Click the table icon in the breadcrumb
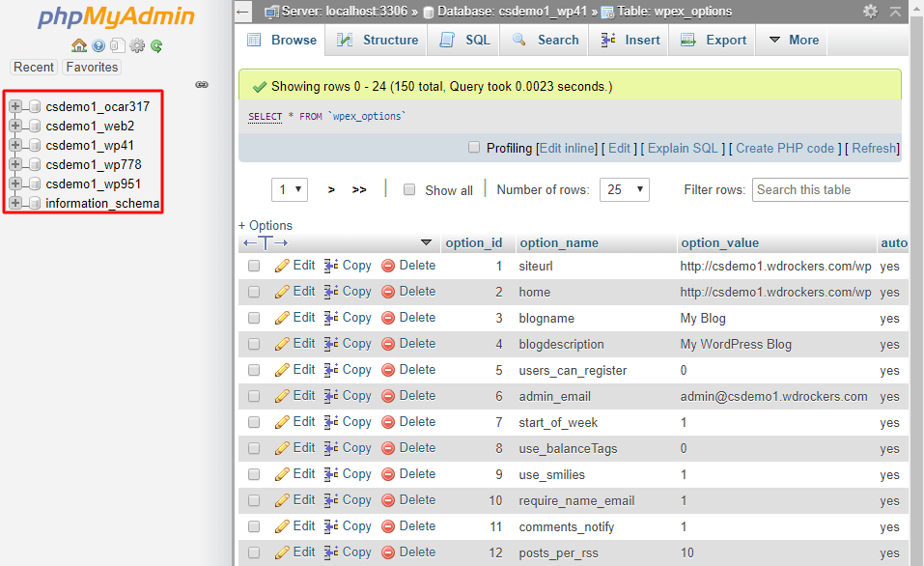 click(x=607, y=12)
